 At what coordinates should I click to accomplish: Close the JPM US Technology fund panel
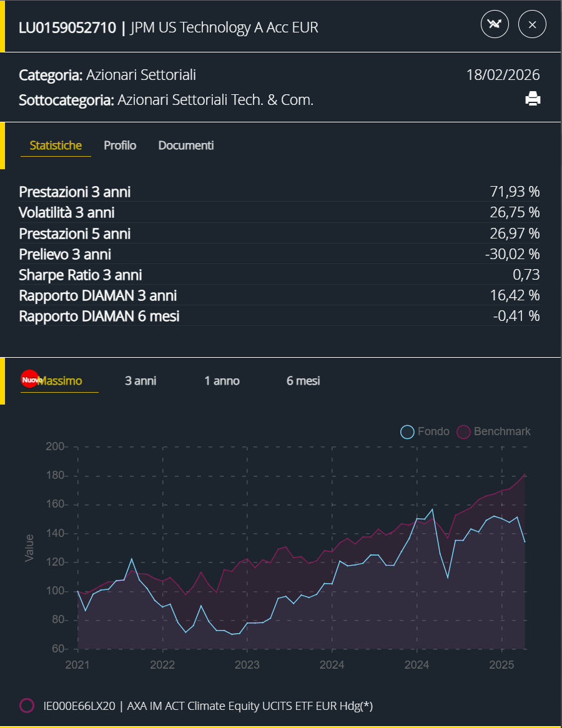(532, 25)
